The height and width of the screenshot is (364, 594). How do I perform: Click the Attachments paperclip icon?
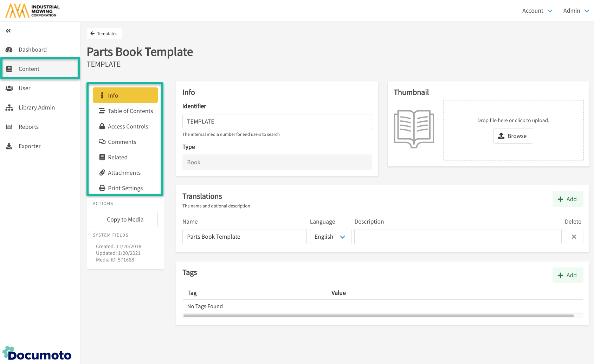pyautogui.click(x=102, y=173)
